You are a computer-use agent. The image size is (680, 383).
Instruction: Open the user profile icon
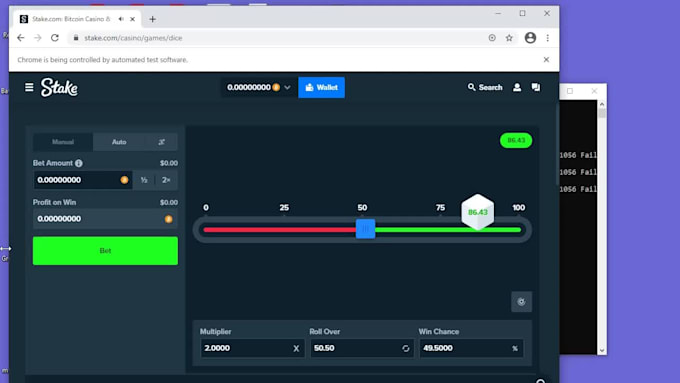pos(517,88)
